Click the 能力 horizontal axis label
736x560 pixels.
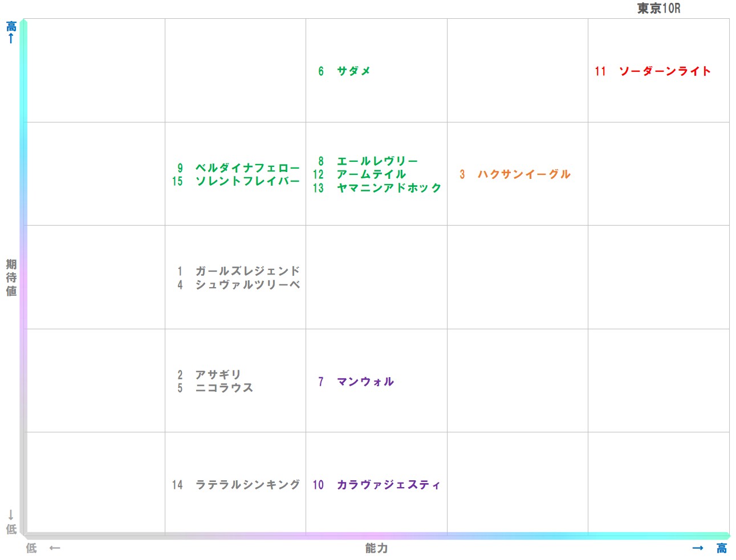pyautogui.click(x=376, y=548)
